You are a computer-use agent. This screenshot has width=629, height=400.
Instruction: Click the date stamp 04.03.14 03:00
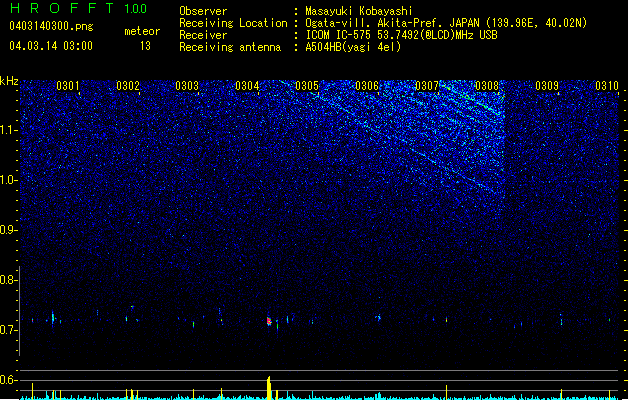51,46
